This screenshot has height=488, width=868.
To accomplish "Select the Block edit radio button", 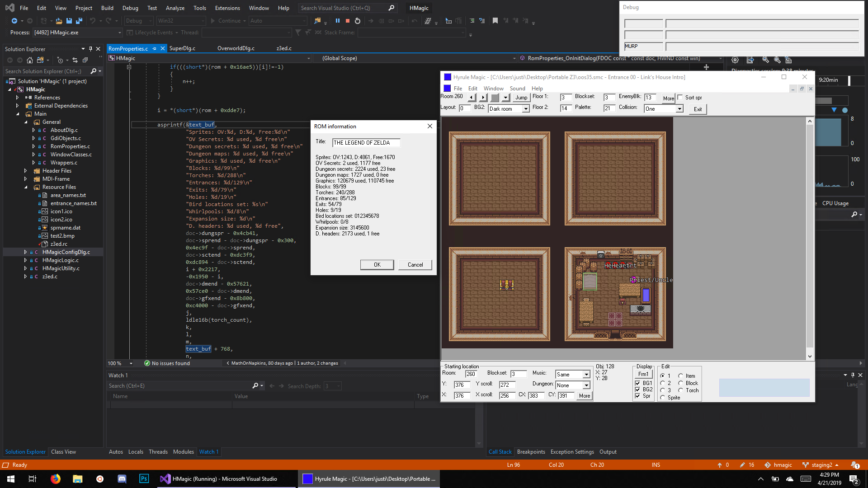I will [x=680, y=383].
